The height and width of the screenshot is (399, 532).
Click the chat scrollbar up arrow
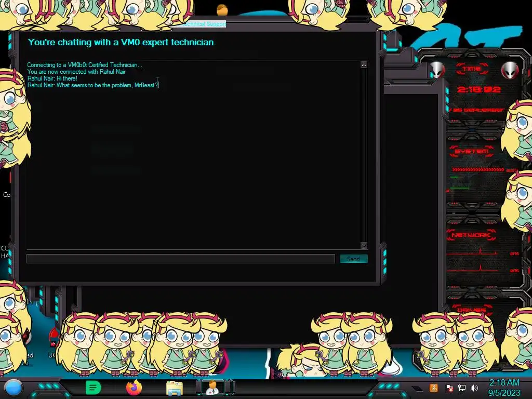coord(364,65)
